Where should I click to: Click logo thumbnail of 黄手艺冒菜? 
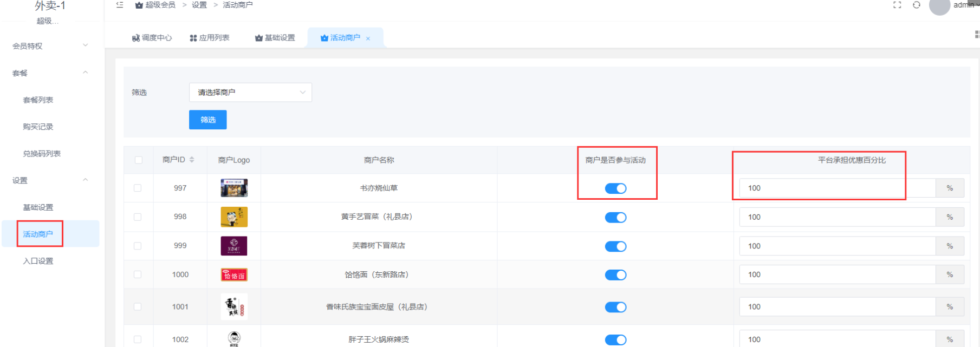[x=234, y=217]
